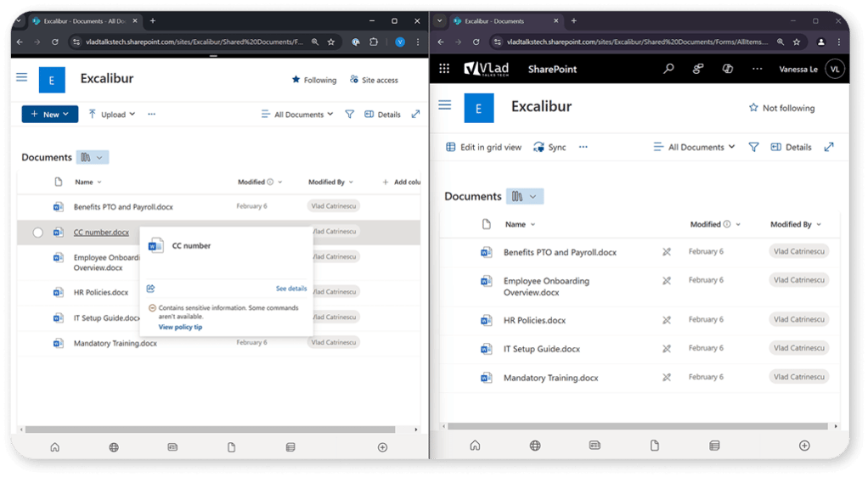Click Add column in left window
The image size is (868, 477).
tap(402, 182)
